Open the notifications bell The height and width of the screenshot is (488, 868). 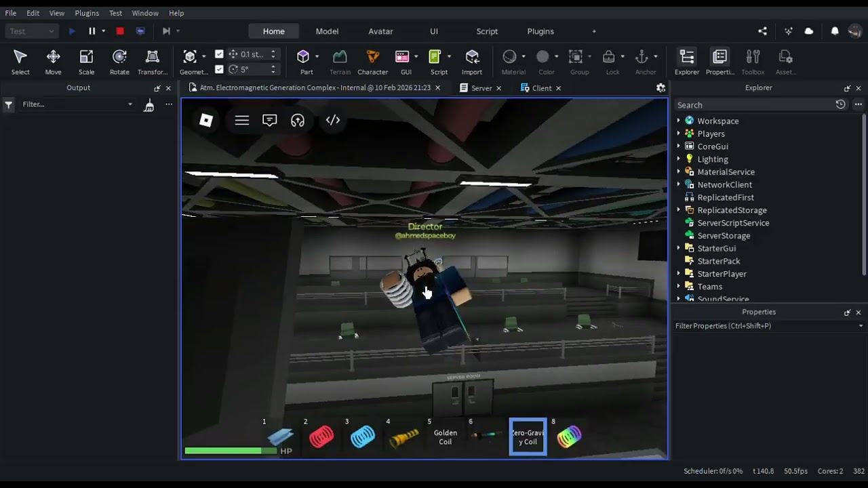(x=835, y=31)
